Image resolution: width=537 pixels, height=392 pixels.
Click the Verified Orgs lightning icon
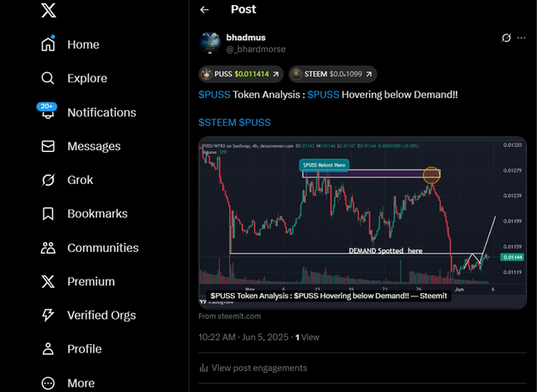(x=48, y=315)
